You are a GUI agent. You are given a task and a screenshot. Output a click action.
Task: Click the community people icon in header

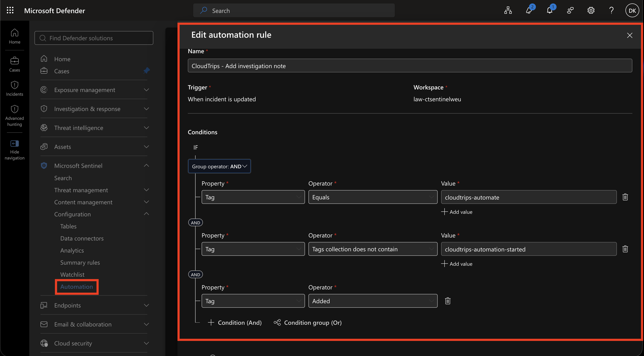click(x=570, y=10)
